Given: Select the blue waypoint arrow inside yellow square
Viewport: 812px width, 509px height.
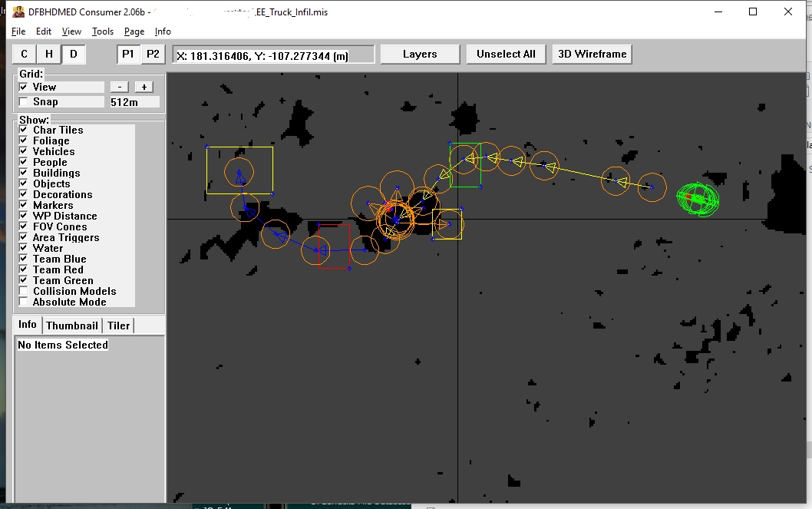Looking at the screenshot, I should point(239,177).
